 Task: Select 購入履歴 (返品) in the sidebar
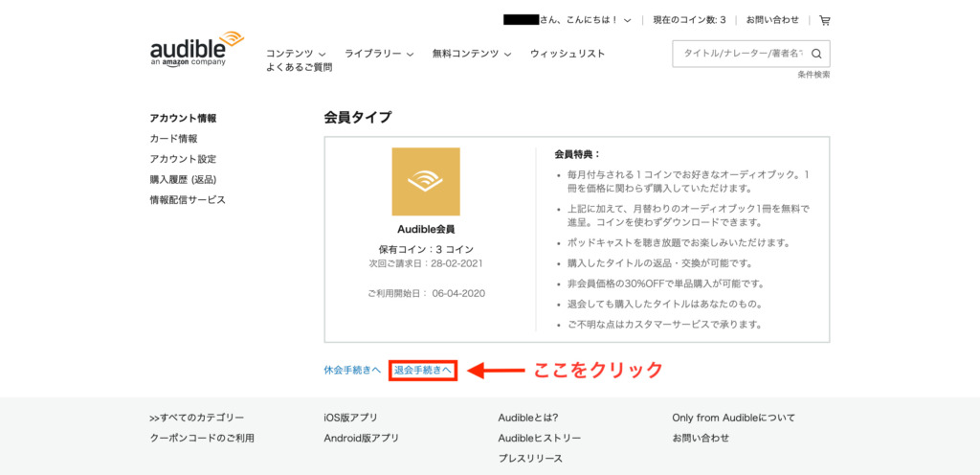tap(183, 179)
